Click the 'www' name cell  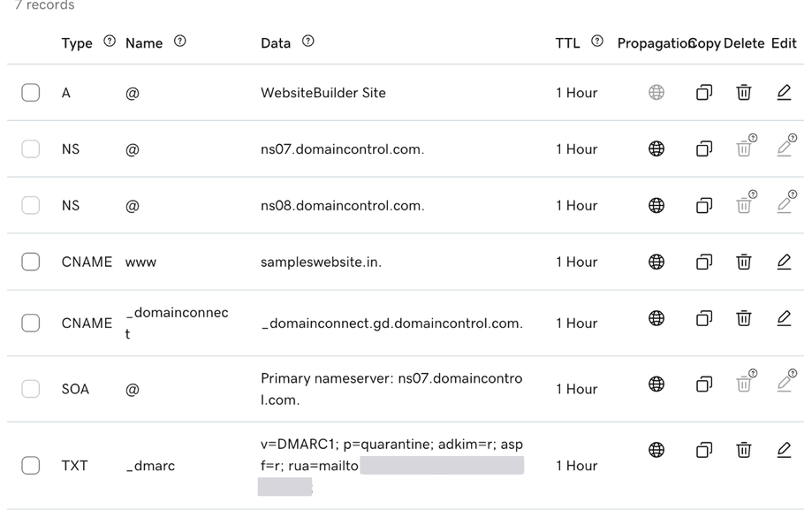[140, 262]
